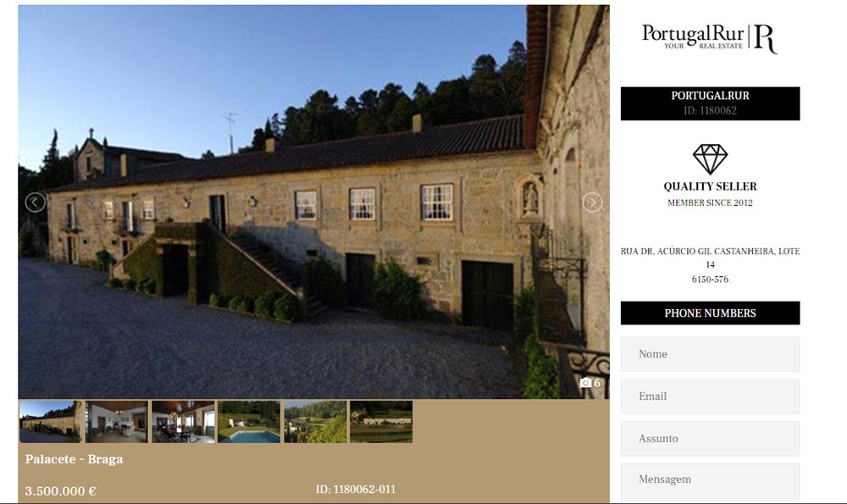Select the vineyard view thumbnail

381,421
